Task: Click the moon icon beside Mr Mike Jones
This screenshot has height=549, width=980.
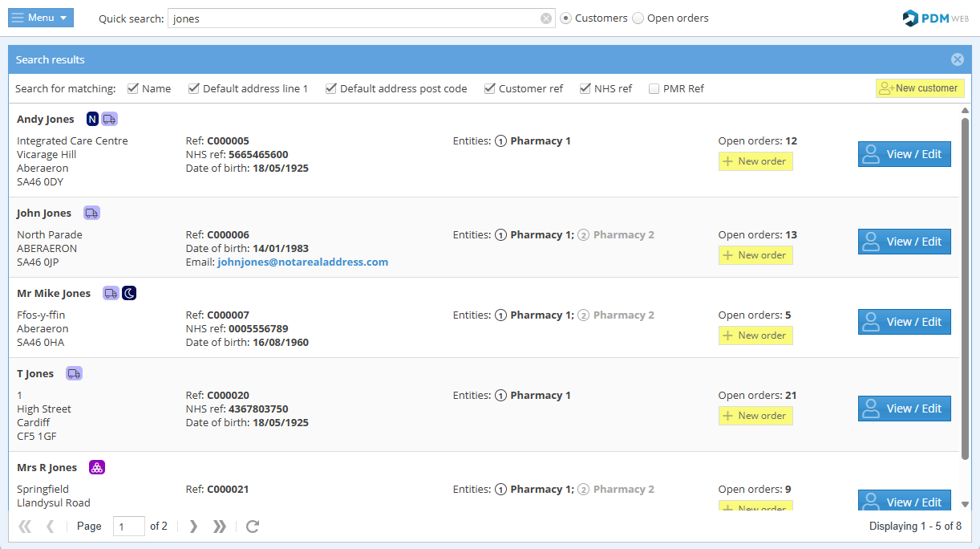Action: point(129,294)
